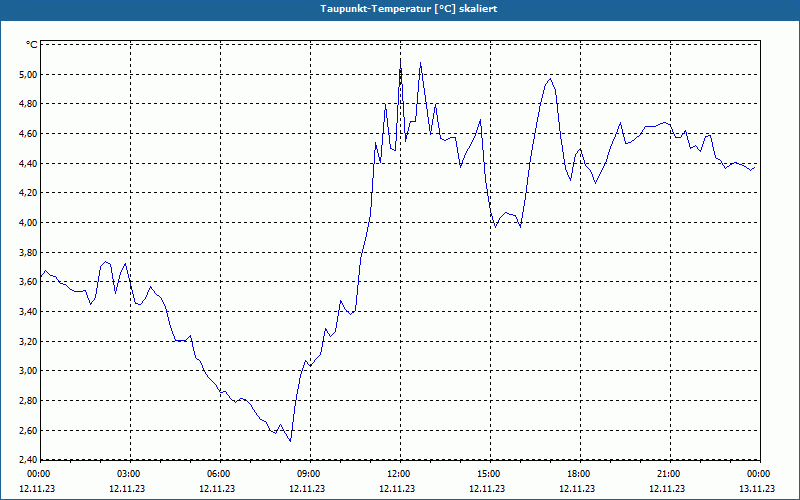Click the 13.11.23 date label
Screen dimensions: 800x500
pos(757,489)
